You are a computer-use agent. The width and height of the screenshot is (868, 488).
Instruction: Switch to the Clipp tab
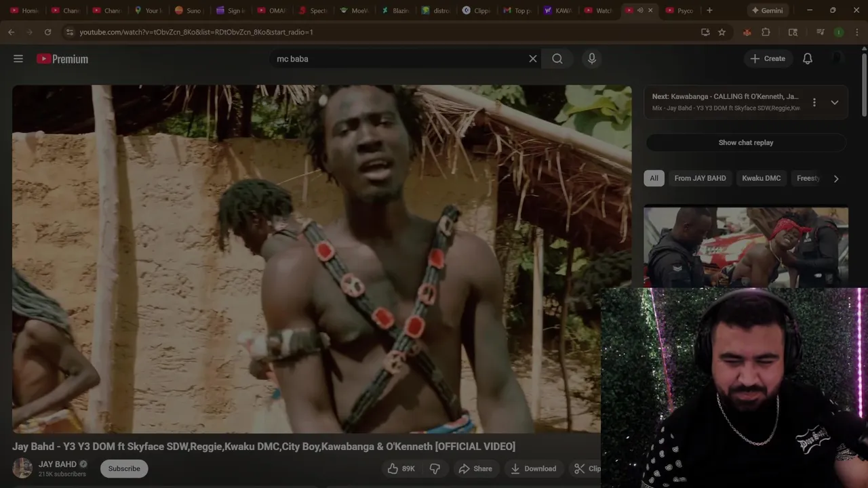click(476, 10)
